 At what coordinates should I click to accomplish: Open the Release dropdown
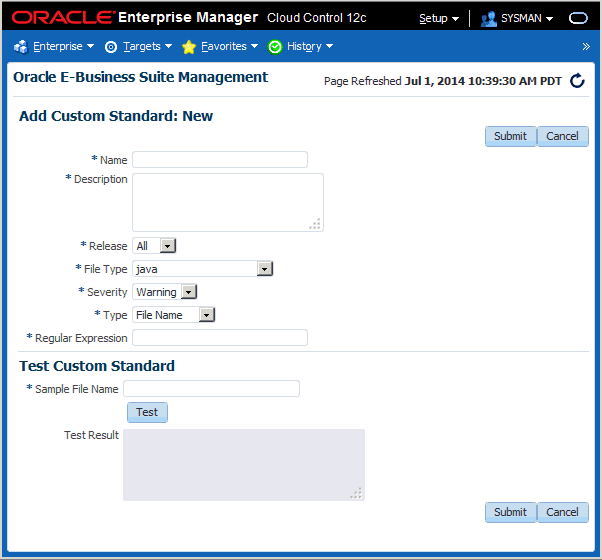154,246
